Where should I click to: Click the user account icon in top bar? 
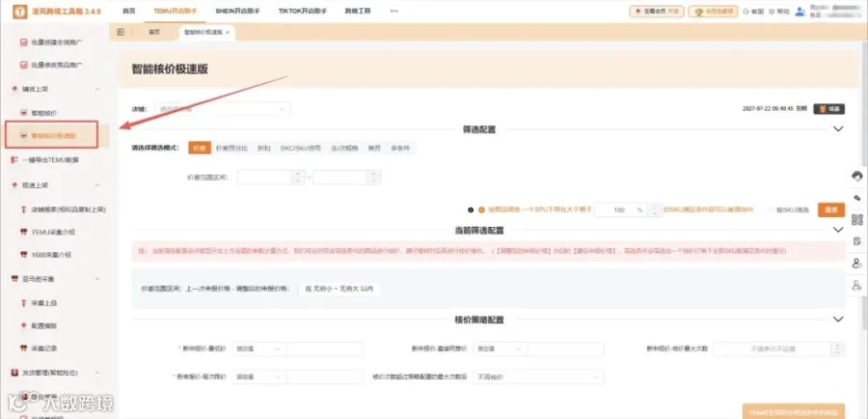pyautogui.click(x=800, y=11)
